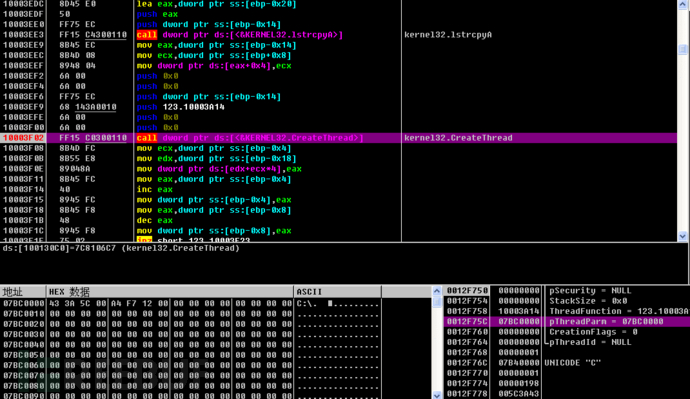
Task: Click CreationFlags = 0 stack comment
Action: point(593,332)
